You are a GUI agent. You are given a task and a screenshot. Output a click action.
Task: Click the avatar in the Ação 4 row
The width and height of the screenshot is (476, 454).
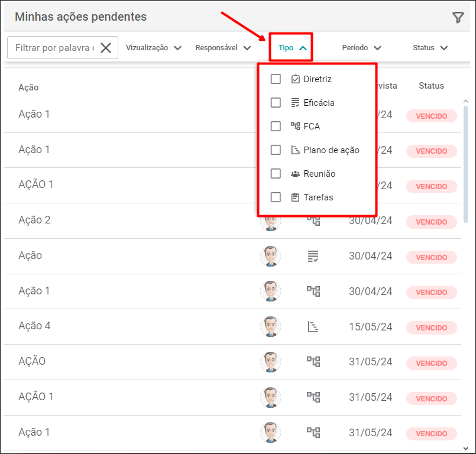click(270, 326)
